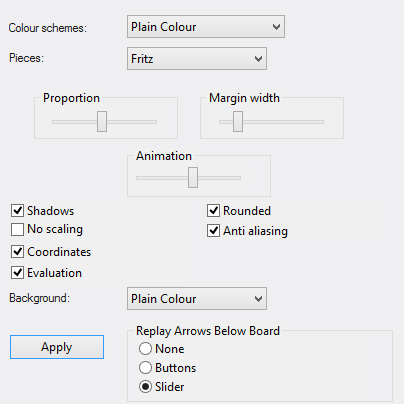Open the Colour schemes dropdown
Viewport: 404px width, 404px height.
pos(206,26)
